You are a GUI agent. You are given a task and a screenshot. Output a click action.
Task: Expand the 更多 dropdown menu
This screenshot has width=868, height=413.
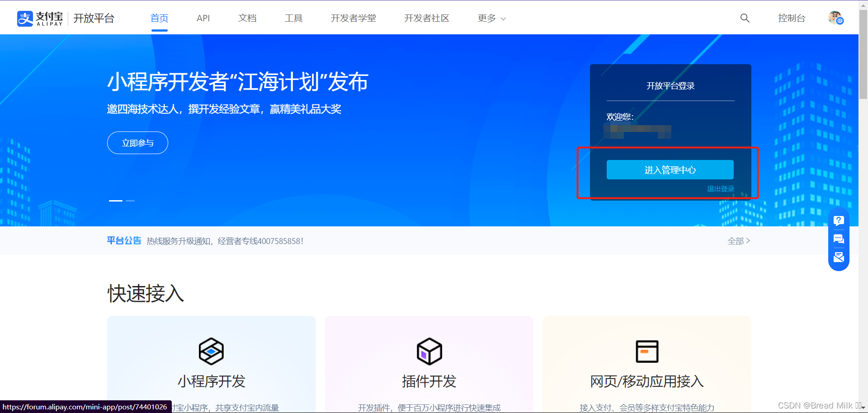click(491, 18)
